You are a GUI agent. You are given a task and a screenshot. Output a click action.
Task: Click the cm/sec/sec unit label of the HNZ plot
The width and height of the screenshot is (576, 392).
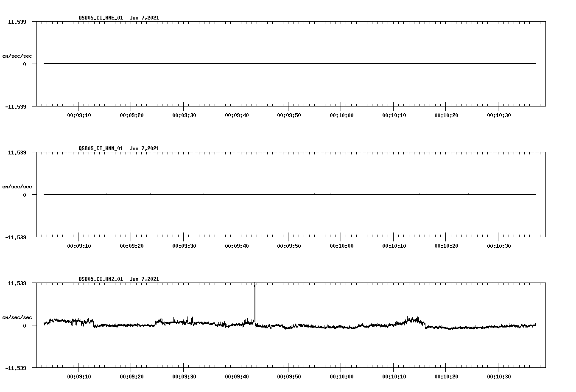[17, 317]
